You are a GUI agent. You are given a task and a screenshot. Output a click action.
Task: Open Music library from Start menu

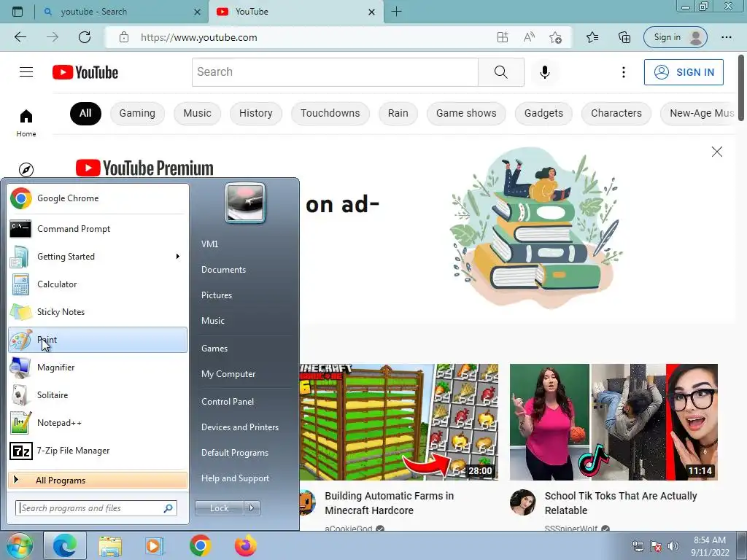[212, 321]
